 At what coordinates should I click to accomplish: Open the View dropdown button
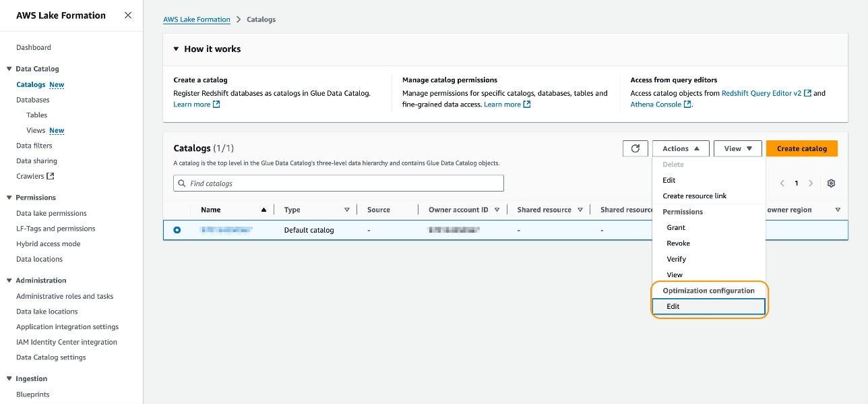(737, 148)
